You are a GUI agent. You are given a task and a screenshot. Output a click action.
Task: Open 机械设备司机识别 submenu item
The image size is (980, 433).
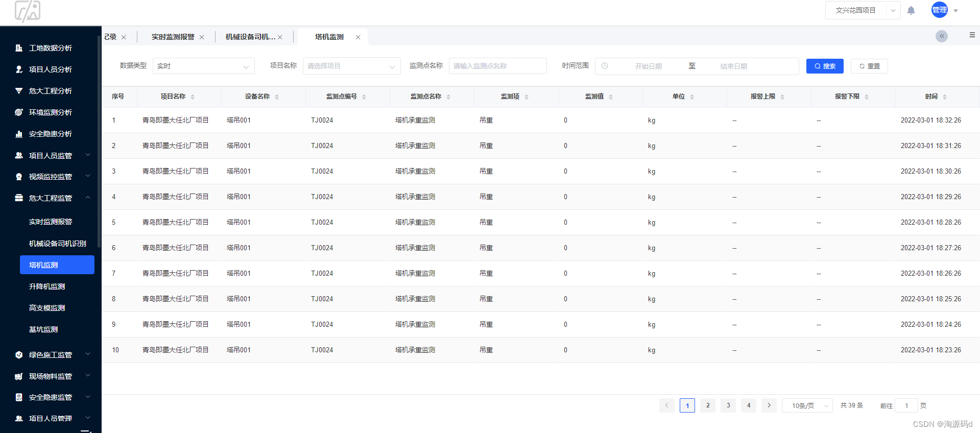pos(57,244)
